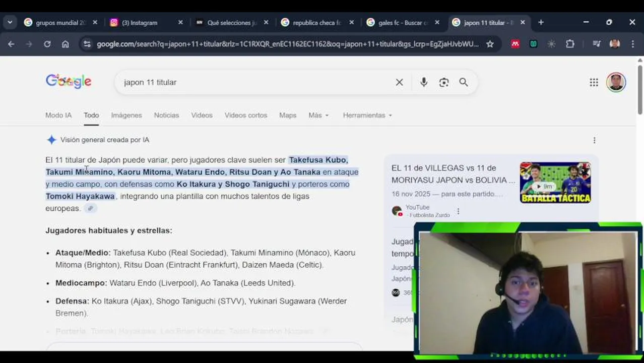Viewport: 644px width, 363px height.
Task: View site information icon in address bar
Action: coord(87,44)
